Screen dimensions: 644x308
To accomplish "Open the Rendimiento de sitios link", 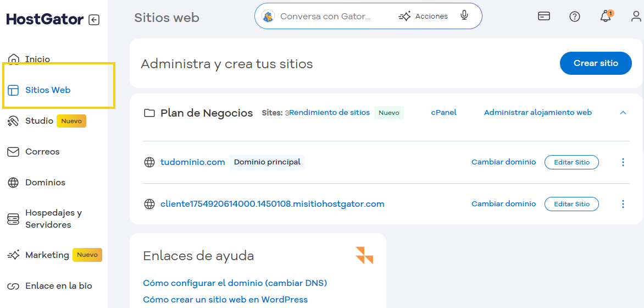I will 329,112.
